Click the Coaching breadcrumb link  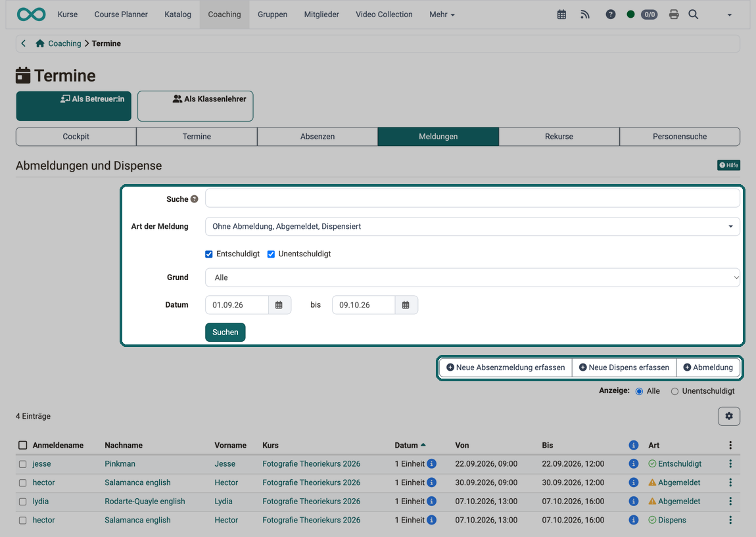(64, 43)
